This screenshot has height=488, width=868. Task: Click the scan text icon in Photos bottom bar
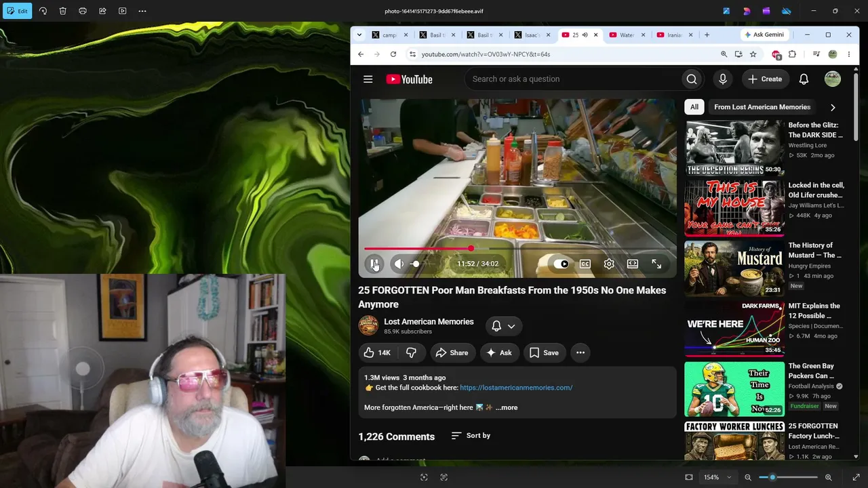(444, 477)
